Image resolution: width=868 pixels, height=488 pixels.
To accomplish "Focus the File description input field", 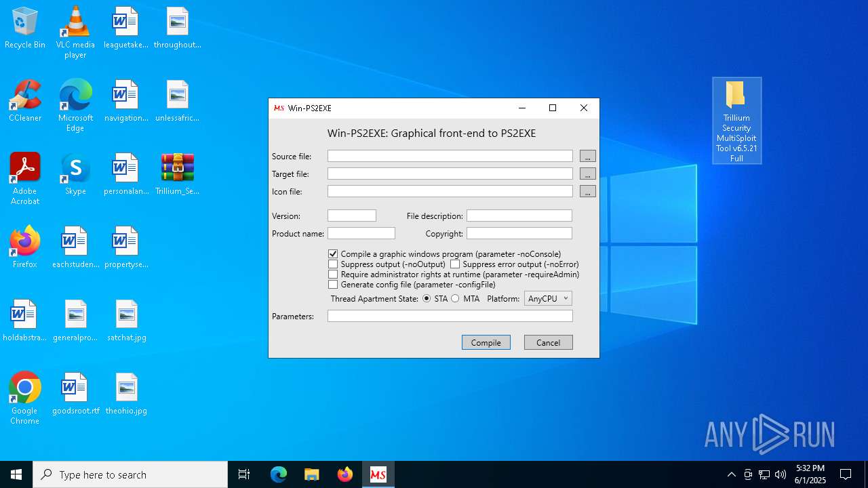I will pyautogui.click(x=519, y=216).
